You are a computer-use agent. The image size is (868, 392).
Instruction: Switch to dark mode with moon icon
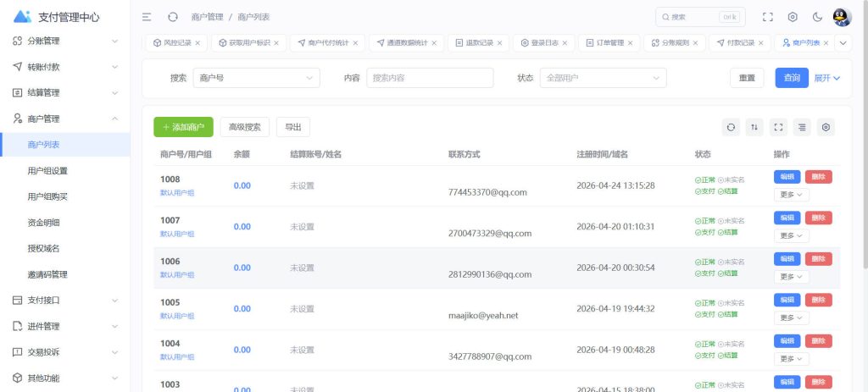pyautogui.click(x=818, y=17)
